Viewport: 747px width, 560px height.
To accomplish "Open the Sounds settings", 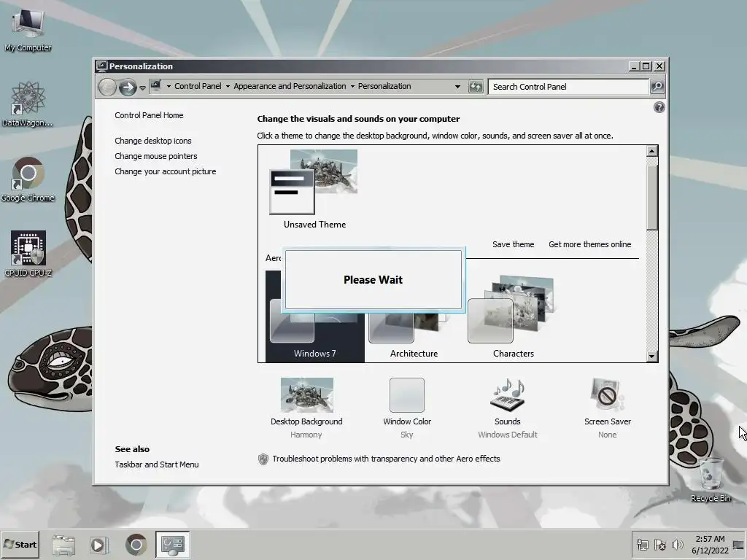I will (508, 408).
